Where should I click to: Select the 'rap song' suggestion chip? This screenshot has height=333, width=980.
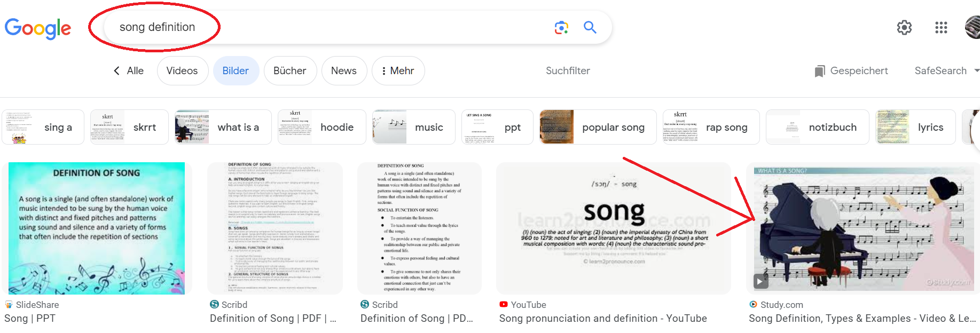711,127
